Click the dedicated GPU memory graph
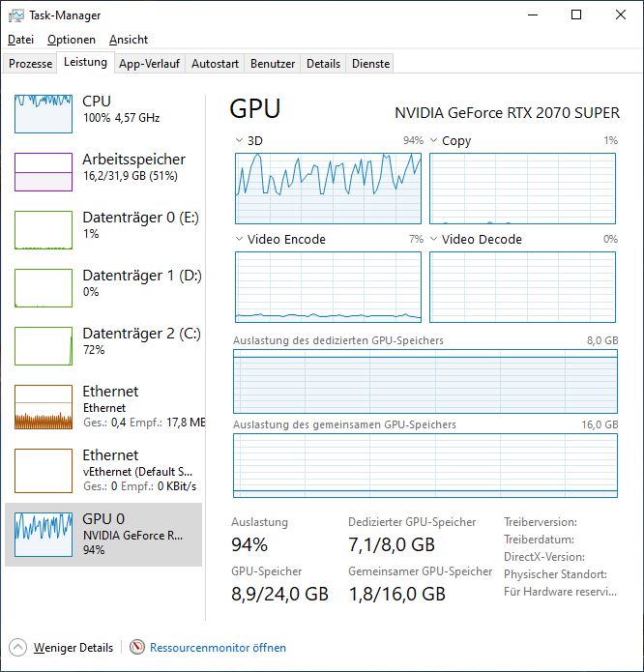Viewport: 644px width, 672px height. coord(425,381)
